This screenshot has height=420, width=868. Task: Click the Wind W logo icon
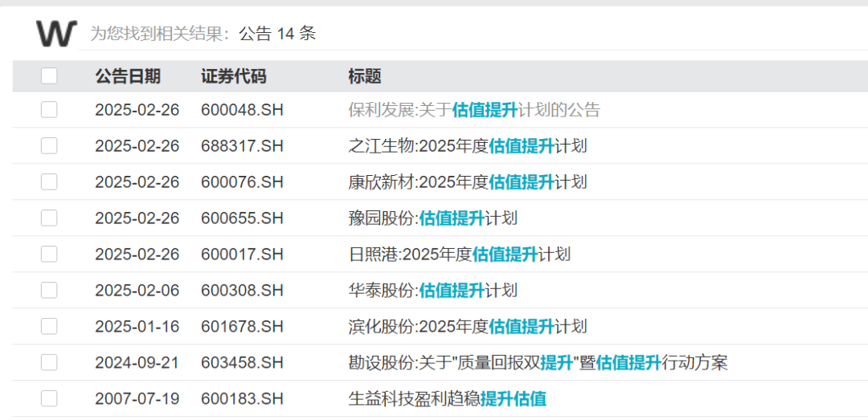coord(56,33)
